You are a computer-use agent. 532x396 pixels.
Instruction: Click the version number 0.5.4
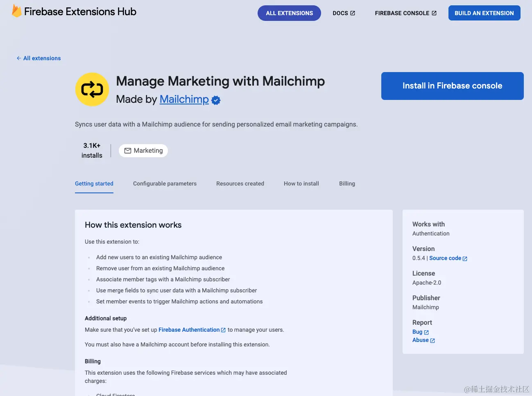pos(419,258)
